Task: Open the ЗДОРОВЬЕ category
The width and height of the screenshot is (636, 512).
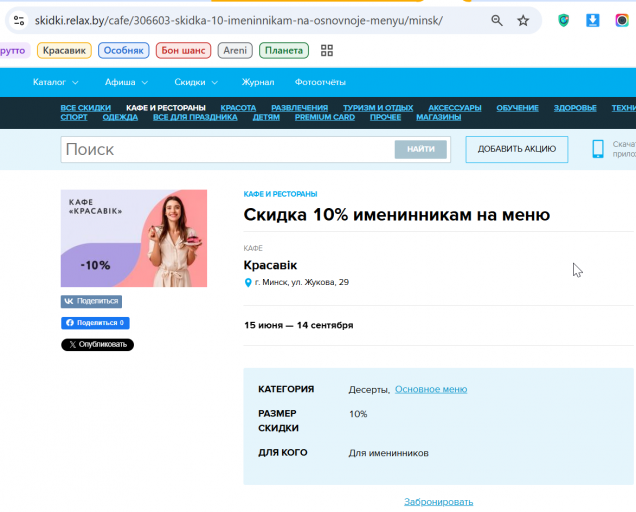Action: tap(575, 108)
